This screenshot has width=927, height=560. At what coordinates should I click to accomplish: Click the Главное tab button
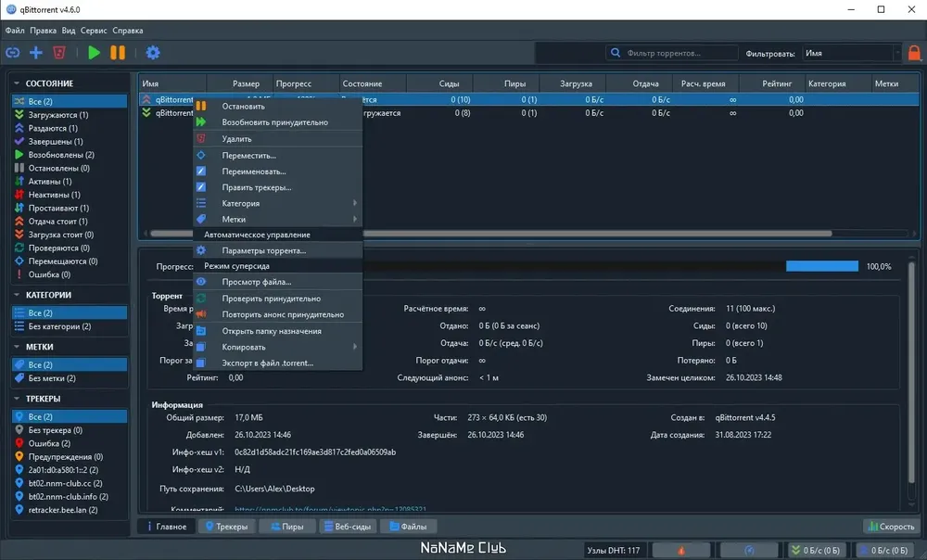click(166, 527)
